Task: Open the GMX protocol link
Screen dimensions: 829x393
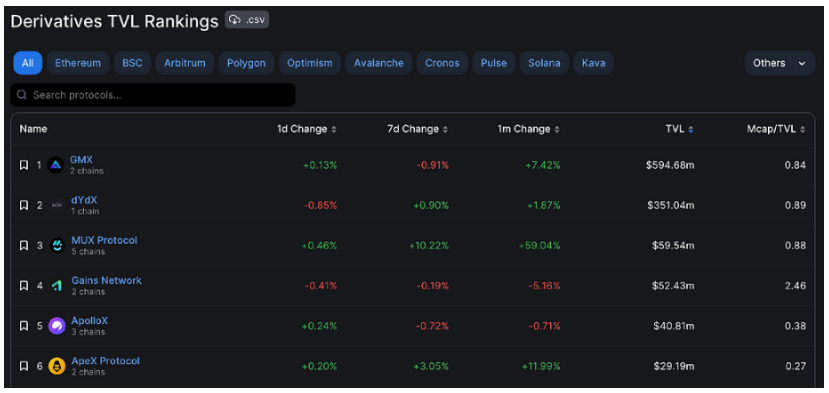Action: point(81,160)
